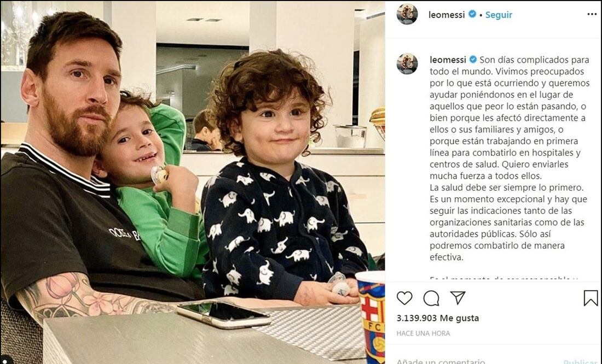This screenshot has width=602, height=364.
Task: View the 3.139.903 Me gusta likes list
Action: coord(438,318)
